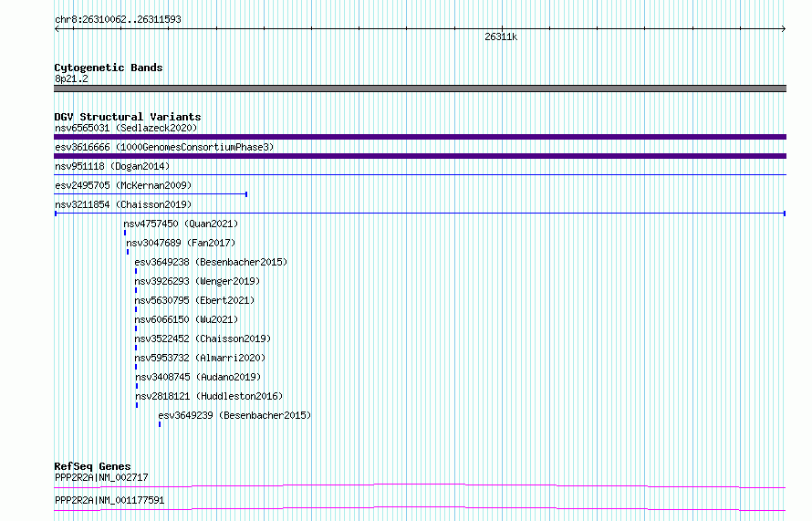Open gene PPP2R2A|NM_001177591 label
Screen dimensions: 812x521
(x=109, y=500)
